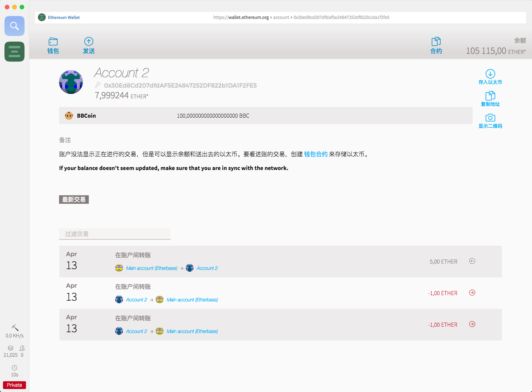Open the search browse icon in sidebar
This screenshot has width=532, height=392.
[14, 26]
